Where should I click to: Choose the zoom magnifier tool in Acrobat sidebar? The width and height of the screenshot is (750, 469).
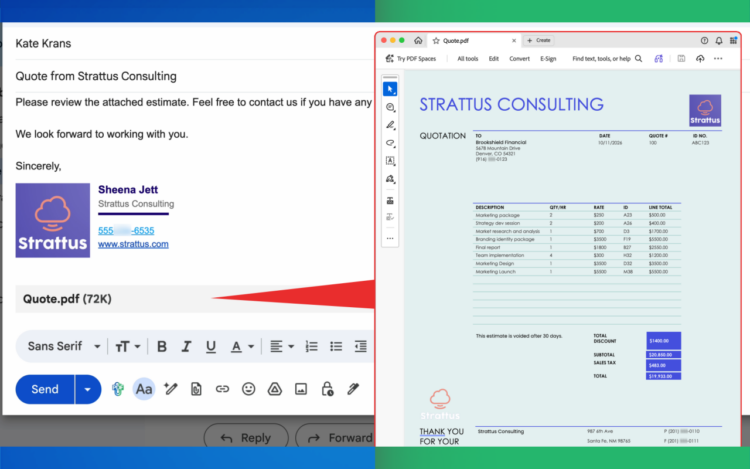390,107
